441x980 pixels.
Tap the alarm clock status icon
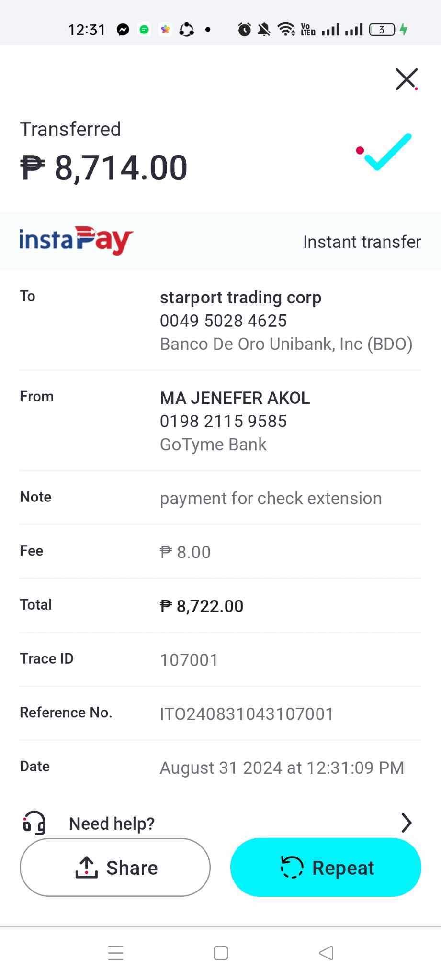[x=244, y=30]
